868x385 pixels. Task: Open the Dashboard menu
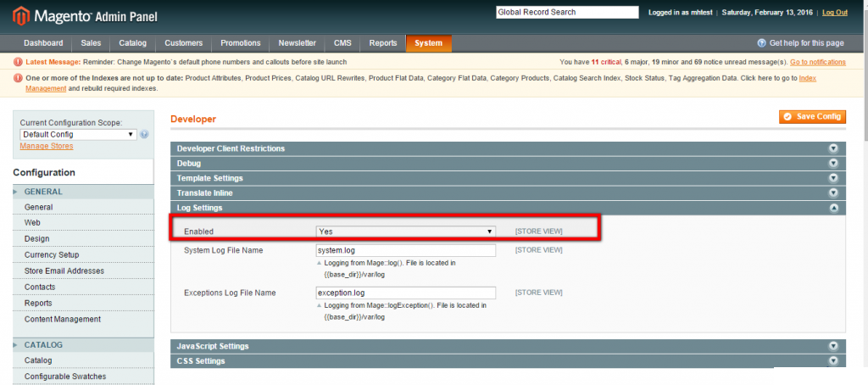pyautogui.click(x=43, y=43)
